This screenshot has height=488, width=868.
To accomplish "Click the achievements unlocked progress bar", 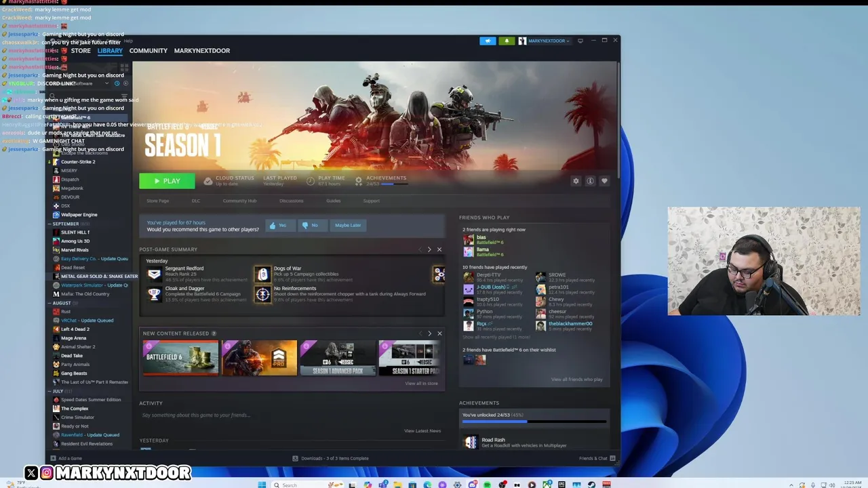I will click(x=534, y=422).
